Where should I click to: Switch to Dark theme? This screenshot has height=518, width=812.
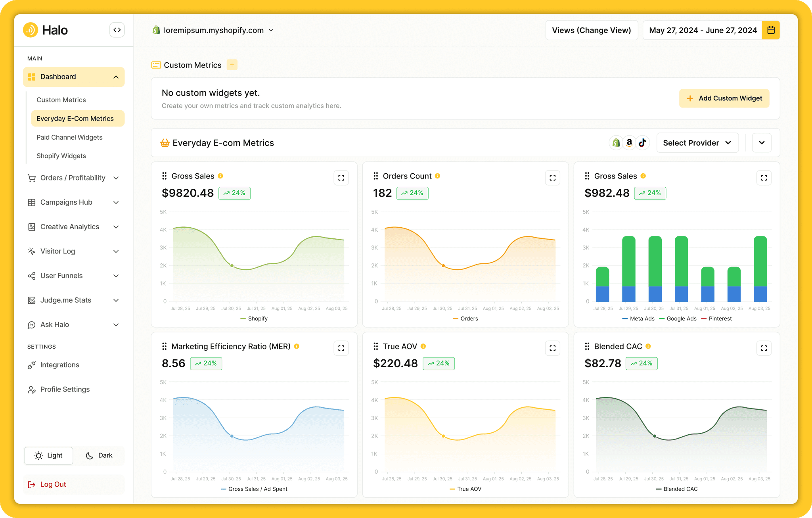(99, 455)
